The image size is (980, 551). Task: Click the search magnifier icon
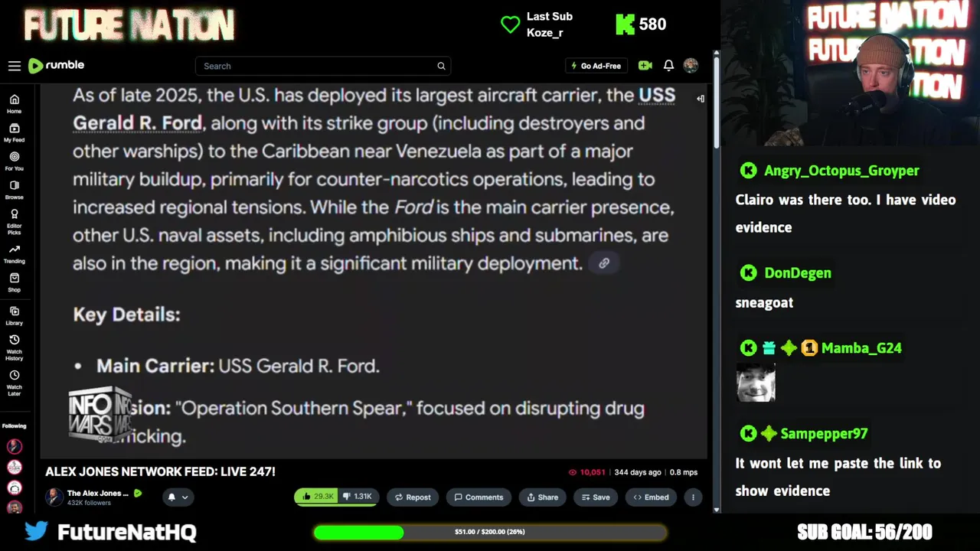(x=441, y=66)
